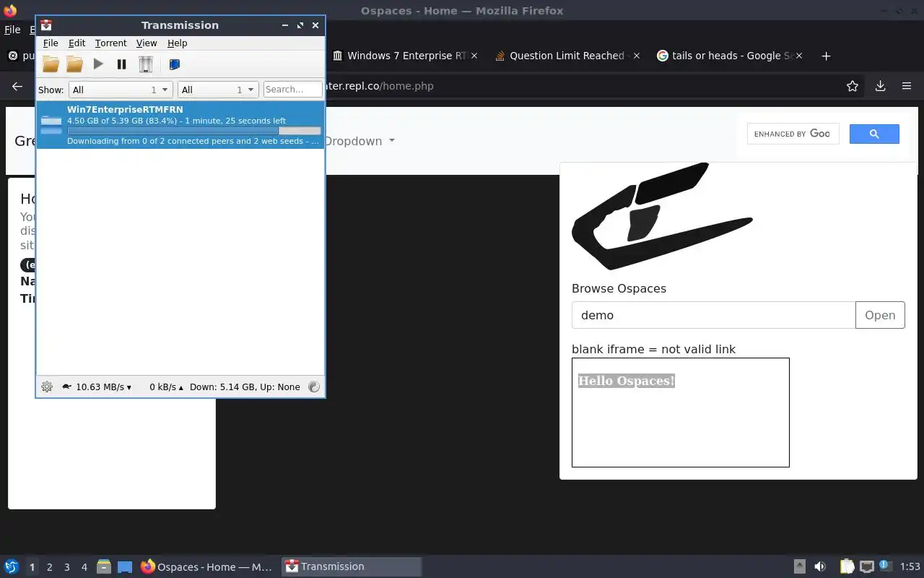Screen dimensions: 924x578
Task: Expand the second All tracker filter dropdown
Action: click(218, 90)
